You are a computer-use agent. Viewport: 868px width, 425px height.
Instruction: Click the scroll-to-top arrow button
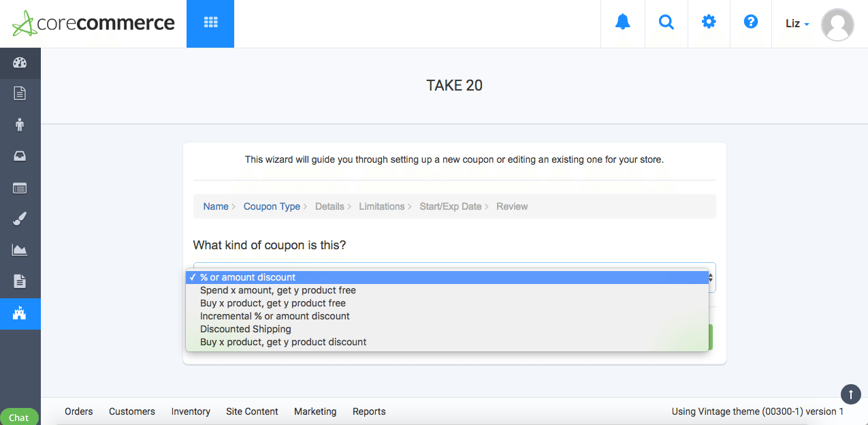851,394
